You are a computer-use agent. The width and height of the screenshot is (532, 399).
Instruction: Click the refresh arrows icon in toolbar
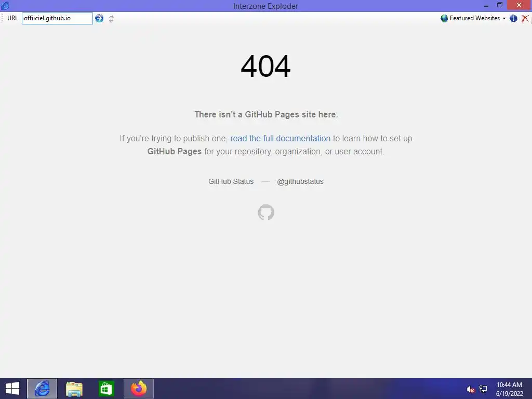point(111,19)
